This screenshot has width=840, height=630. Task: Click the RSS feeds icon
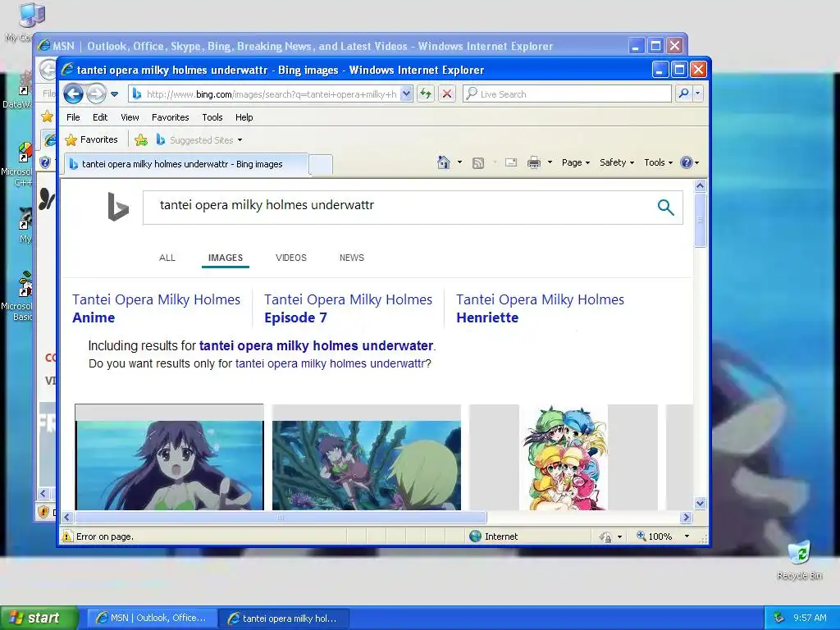478,163
